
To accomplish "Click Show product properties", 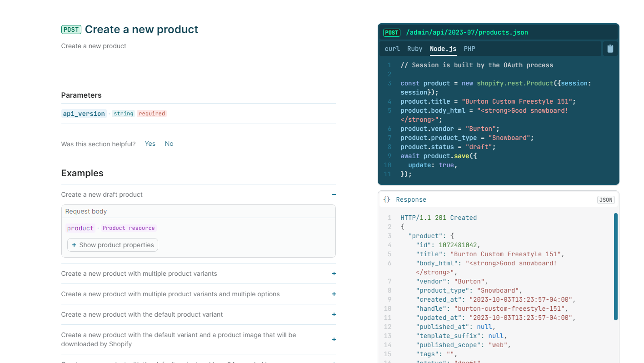I will pyautogui.click(x=112, y=244).
